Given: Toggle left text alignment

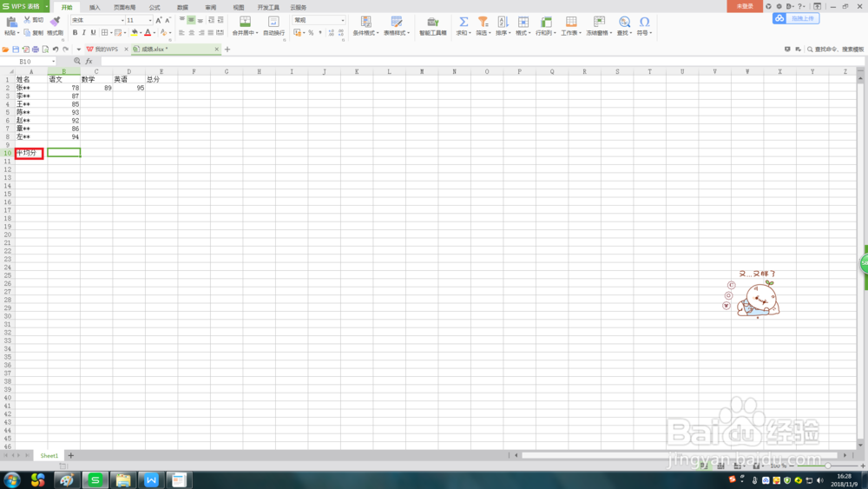Looking at the screenshot, I should tap(182, 33).
